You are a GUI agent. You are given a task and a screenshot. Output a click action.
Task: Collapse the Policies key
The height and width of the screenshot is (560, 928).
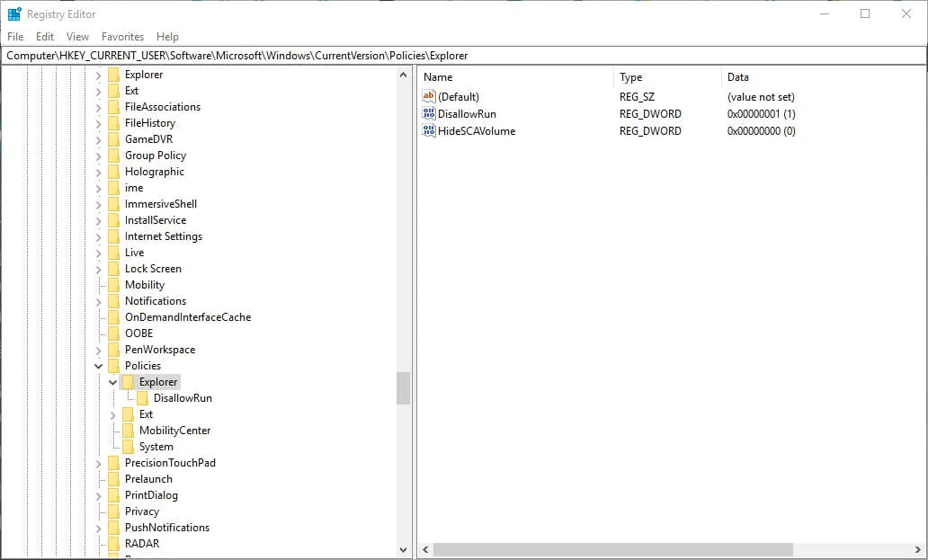(x=98, y=366)
